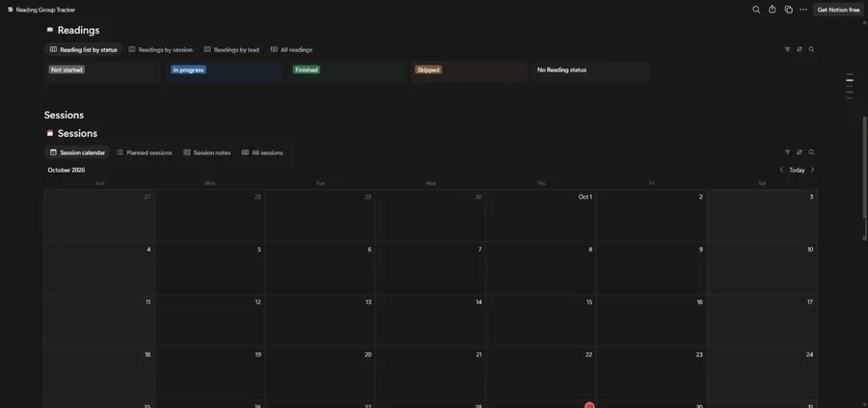Click the Readings database book icon
Image resolution: width=868 pixels, height=408 pixels.
[x=50, y=30]
